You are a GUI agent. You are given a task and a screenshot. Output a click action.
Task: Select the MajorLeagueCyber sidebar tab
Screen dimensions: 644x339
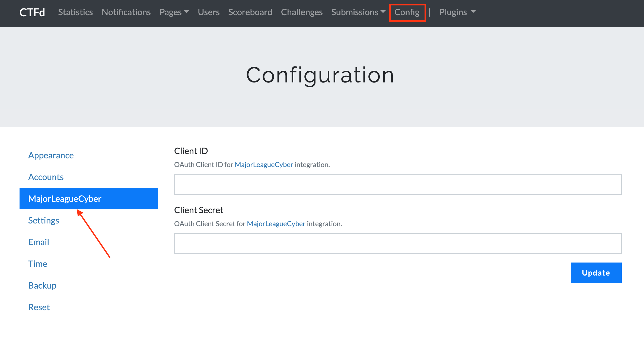click(88, 199)
